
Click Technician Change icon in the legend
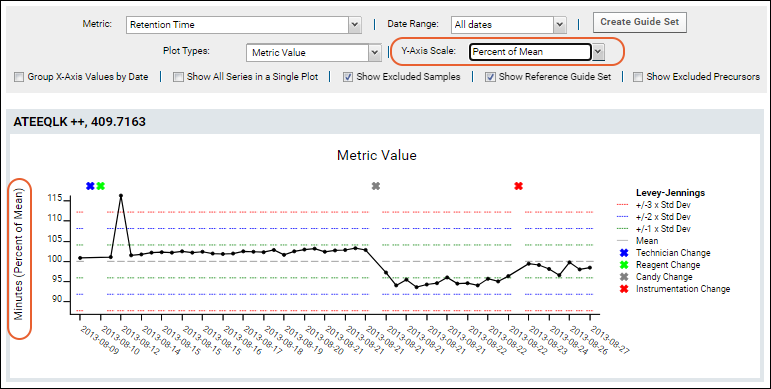[624, 253]
